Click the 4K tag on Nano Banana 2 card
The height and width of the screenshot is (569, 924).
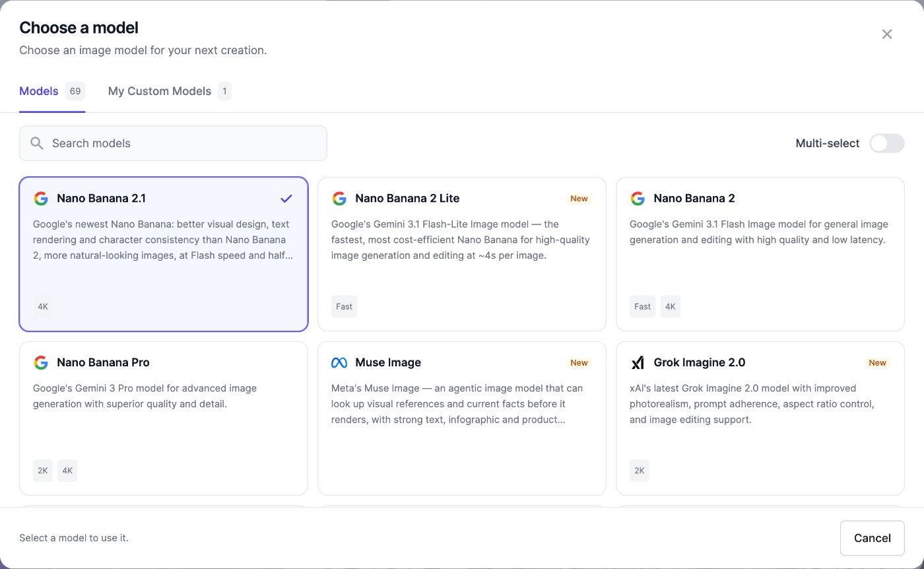(x=671, y=307)
